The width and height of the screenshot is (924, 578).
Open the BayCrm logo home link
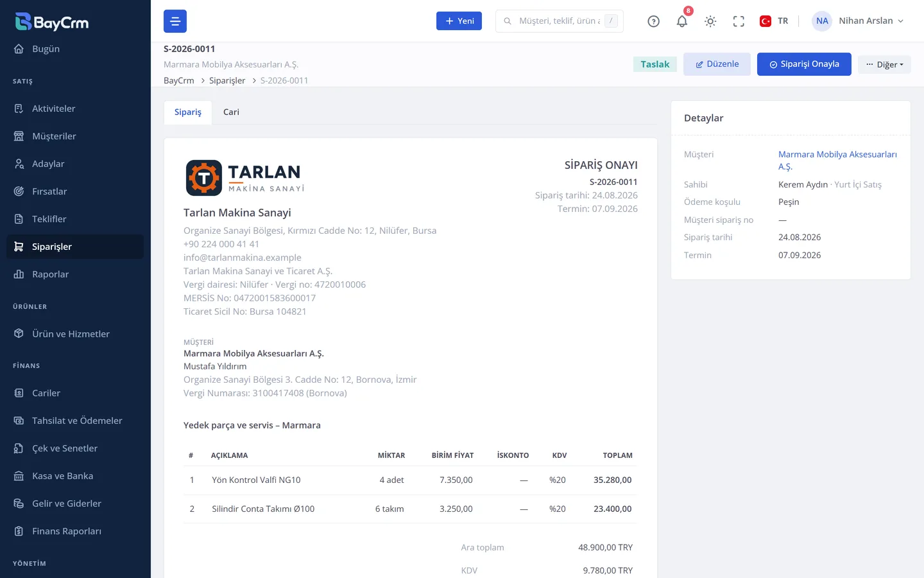click(x=52, y=22)
